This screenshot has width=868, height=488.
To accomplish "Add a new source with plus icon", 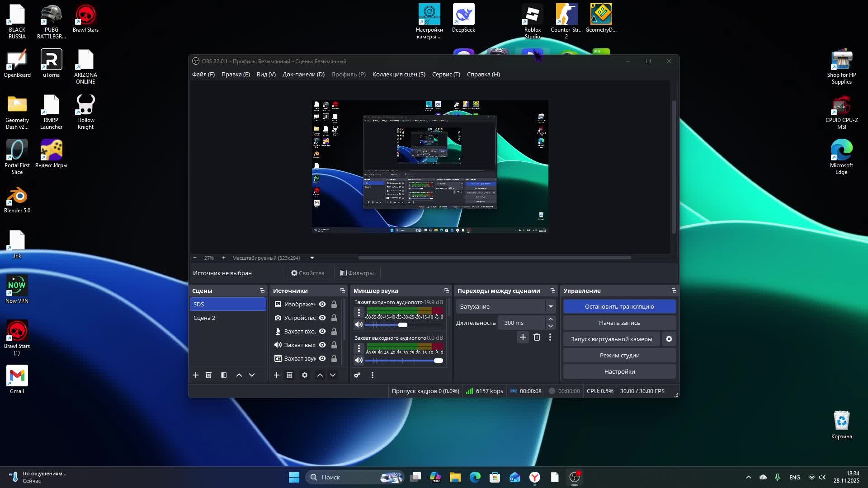I will click(x=277, y=375).
